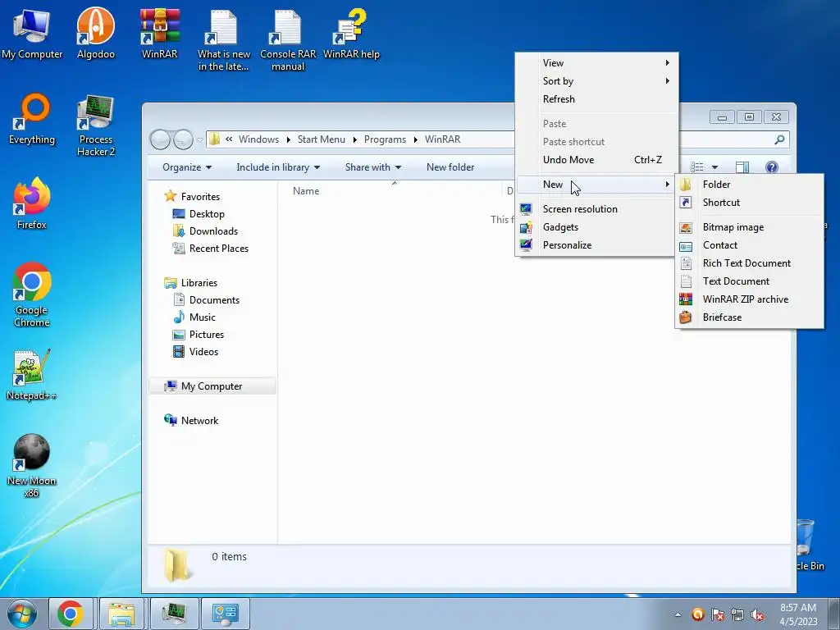The width and height of the screenshot is (840, 630).
Task: Select Downloads in the navigation pane
Action: coord(205,231)
